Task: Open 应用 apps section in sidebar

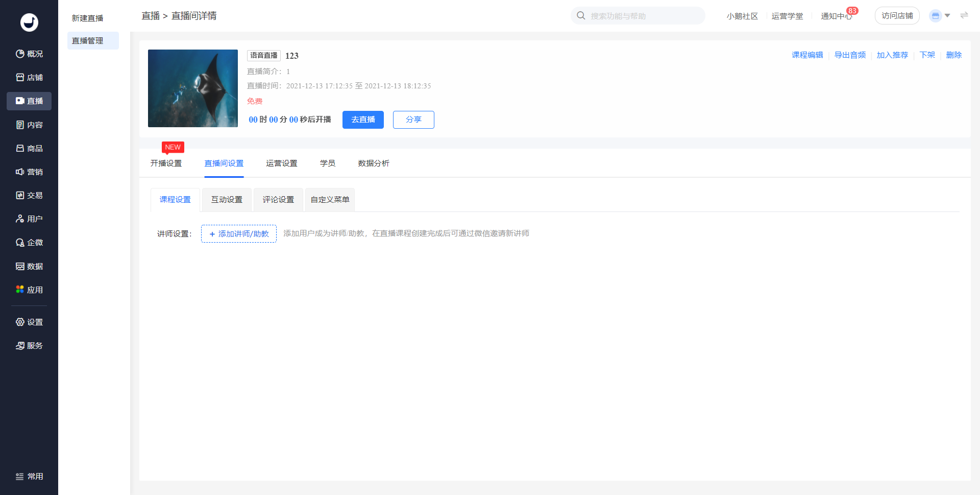Action: tap(29, 290)
